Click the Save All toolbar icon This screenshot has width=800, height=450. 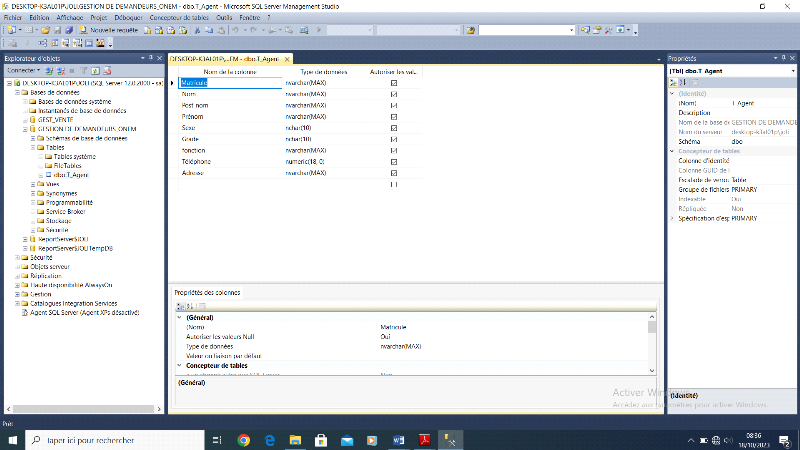pos(69,30)
